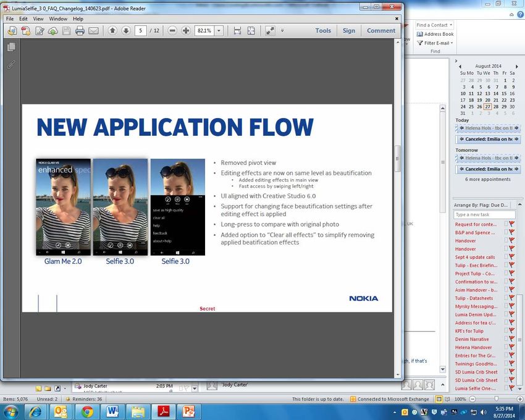Open the Find a Contact dropdown

coord(451,25)
